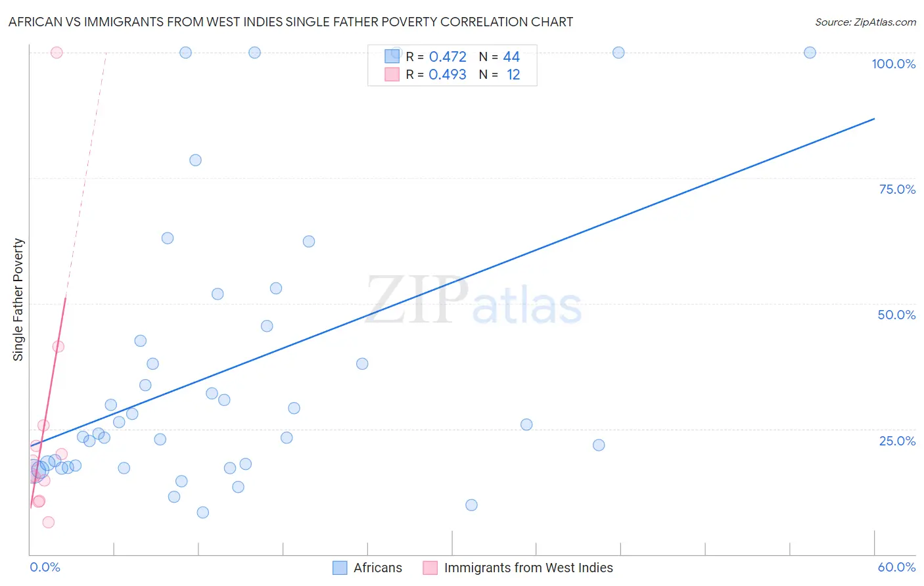Viewport: 924px width, 586px height.
Task: Click the pink swatch beside R = 0.493
Action: 392,74
